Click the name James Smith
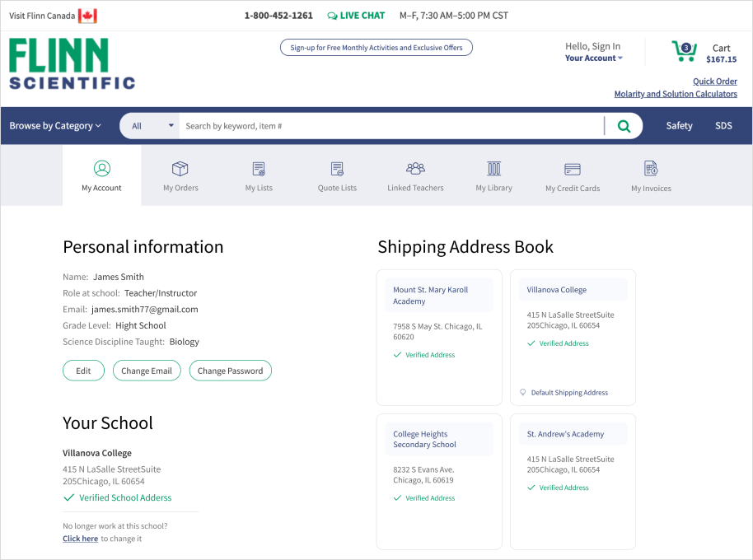The width and height of the screenshot is (753, 560). 119,277
